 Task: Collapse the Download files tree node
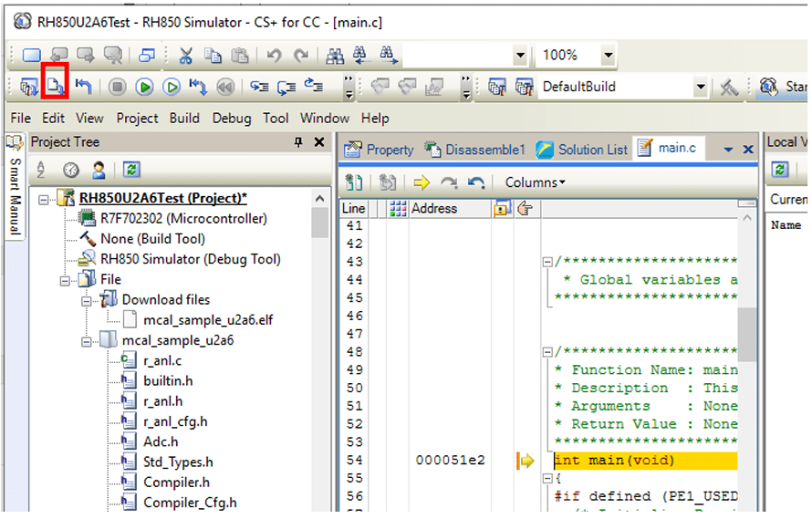click(86, 300)
